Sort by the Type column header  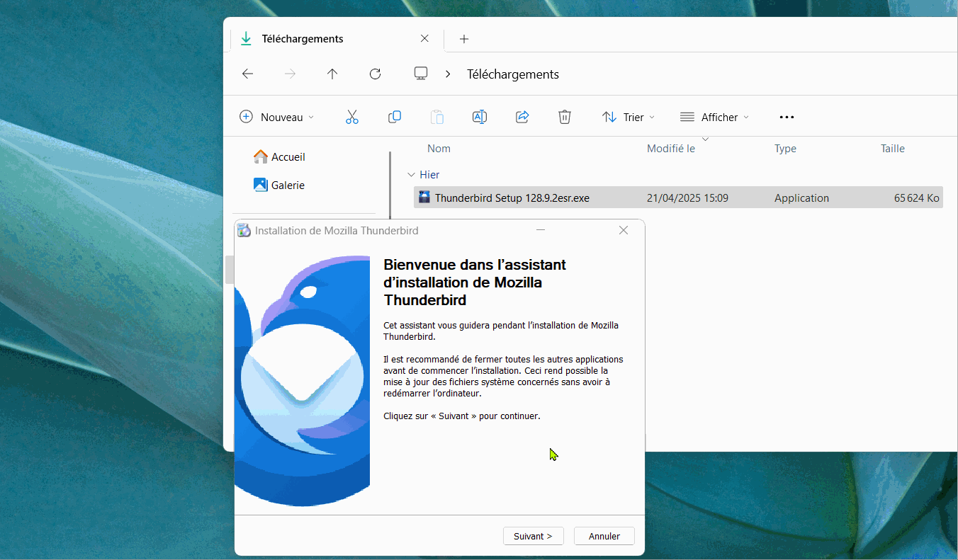(x=785, y=149)
